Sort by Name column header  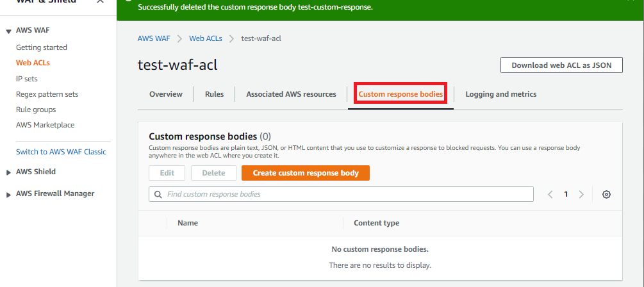coord(188,223)
